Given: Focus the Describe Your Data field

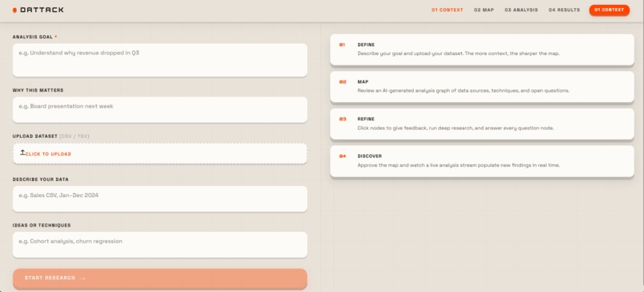Looking at the screenshot, I should tap(160, 199).
